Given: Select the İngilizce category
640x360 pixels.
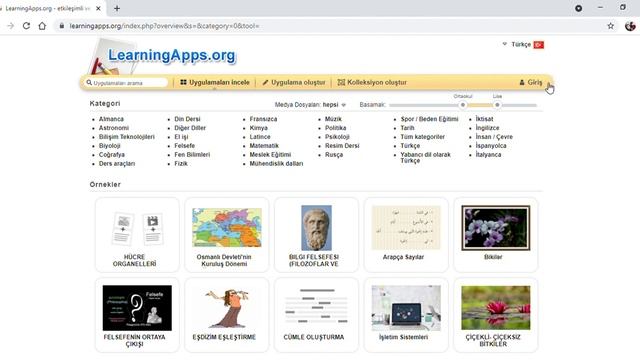Looking at the screenshot, I should tap(487, 128).
